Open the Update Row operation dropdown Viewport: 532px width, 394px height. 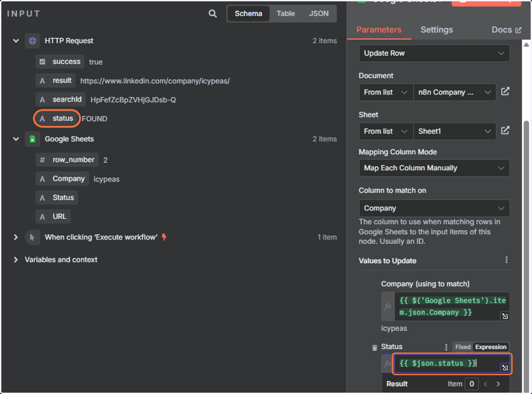[434, 53]
